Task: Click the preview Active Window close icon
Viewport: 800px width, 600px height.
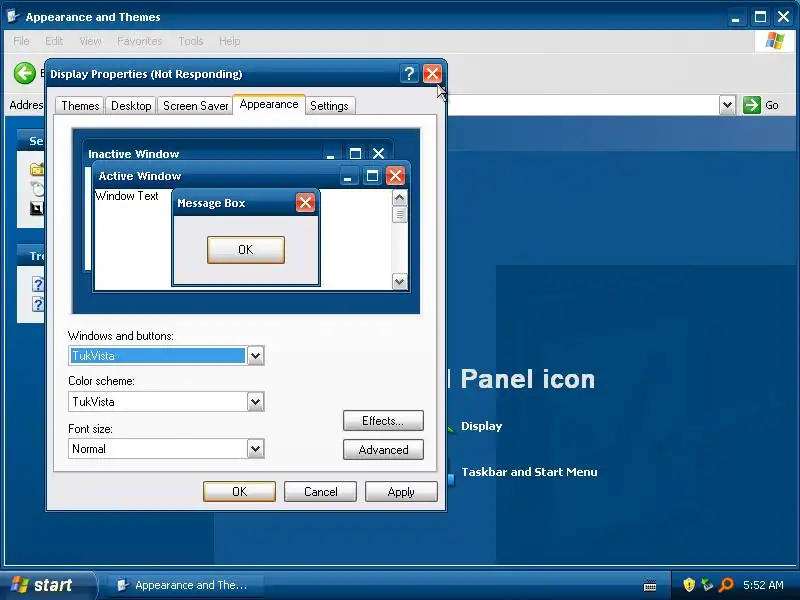Action: click(x=395, y=176)
